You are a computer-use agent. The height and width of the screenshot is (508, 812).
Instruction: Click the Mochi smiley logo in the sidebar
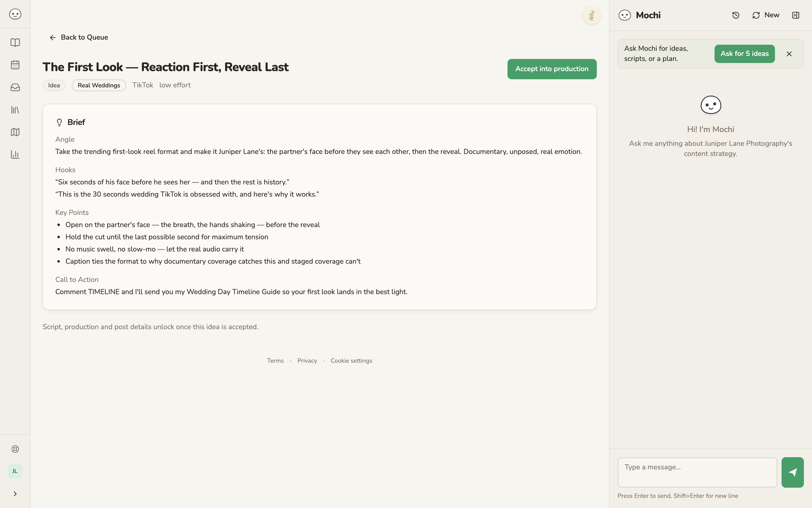tap(15, 14)
